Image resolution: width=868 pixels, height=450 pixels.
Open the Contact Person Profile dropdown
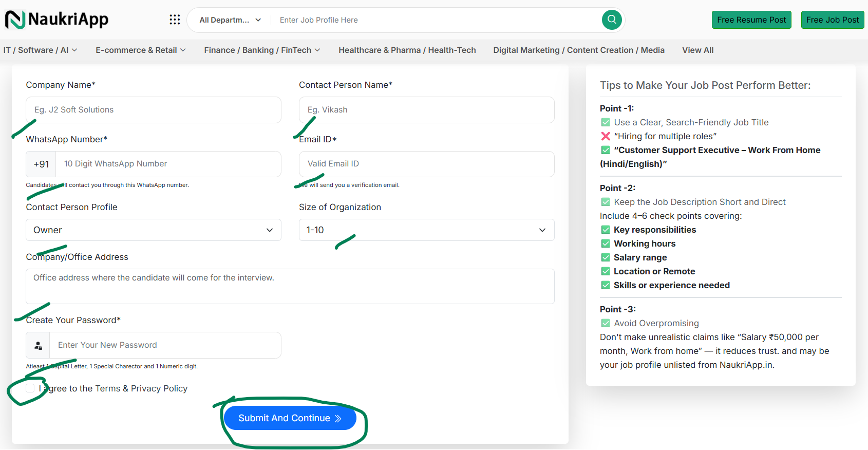153,230
